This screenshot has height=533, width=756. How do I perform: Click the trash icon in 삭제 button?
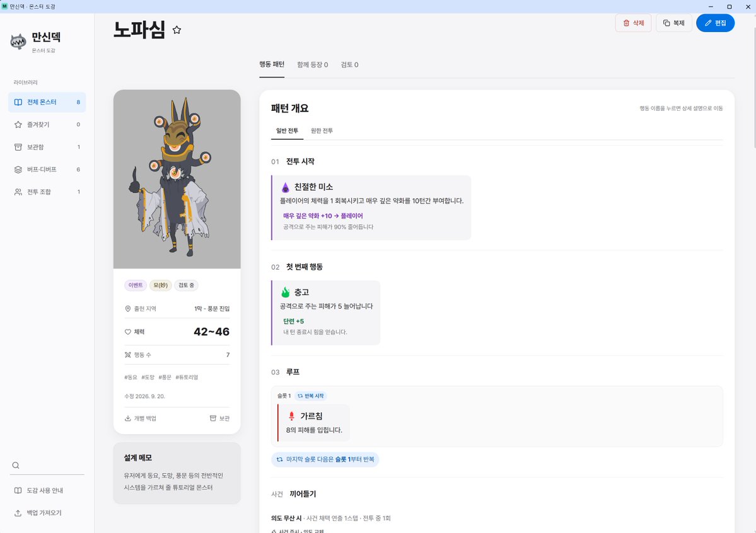(626, 23)
